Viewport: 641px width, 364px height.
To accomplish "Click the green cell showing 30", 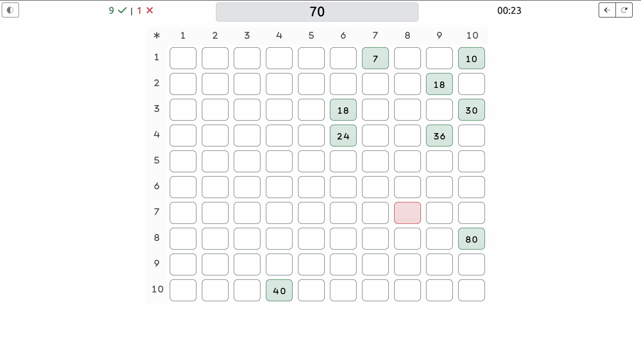I will (x=471, y=110).
